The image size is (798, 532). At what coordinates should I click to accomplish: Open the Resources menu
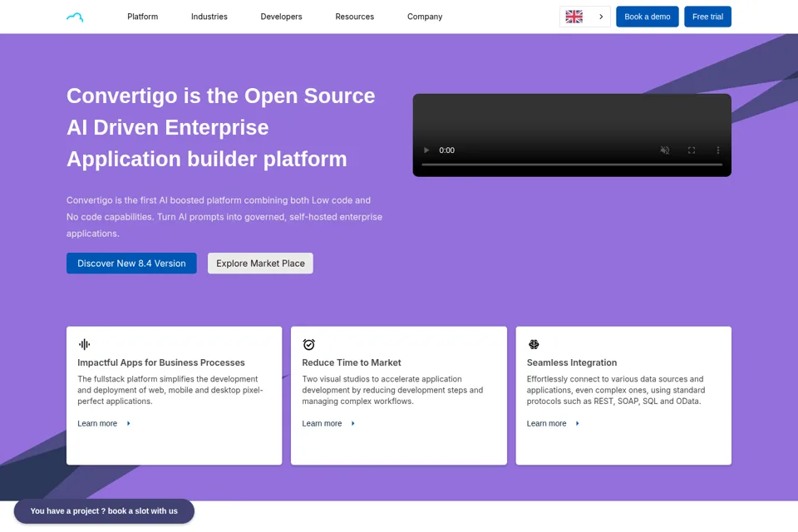pos(354,17)
